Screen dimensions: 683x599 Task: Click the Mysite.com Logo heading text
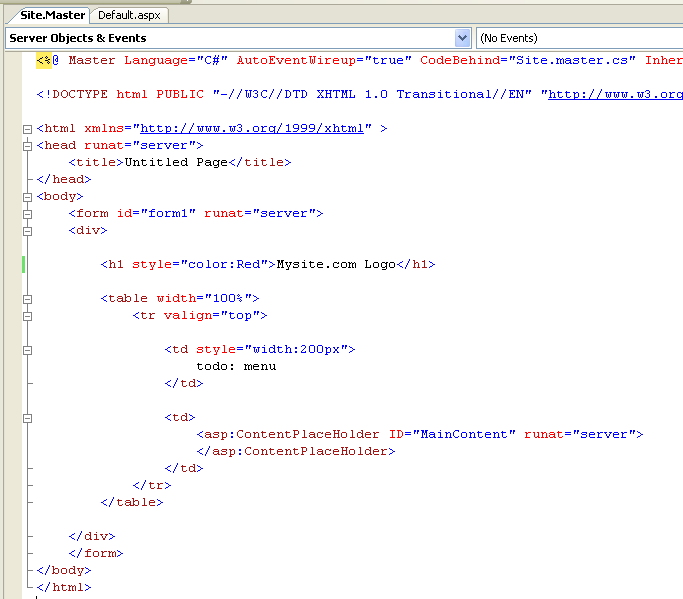336,265
